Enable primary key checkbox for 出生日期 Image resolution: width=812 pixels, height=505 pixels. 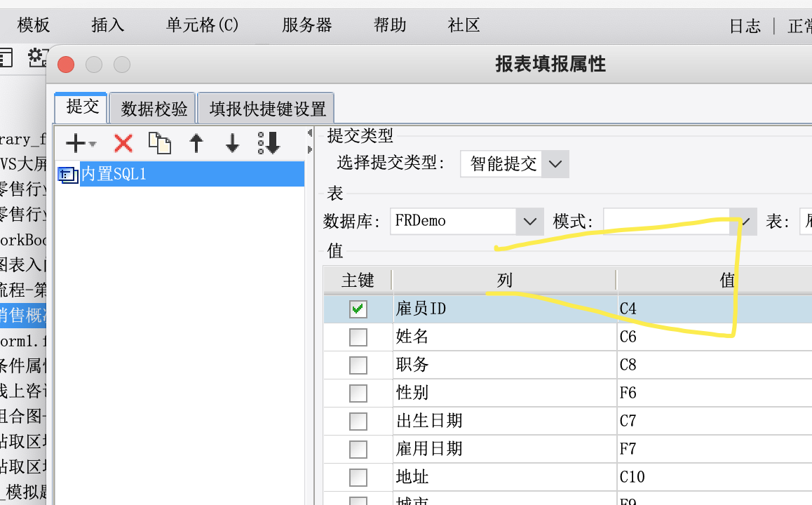point(358,421)
